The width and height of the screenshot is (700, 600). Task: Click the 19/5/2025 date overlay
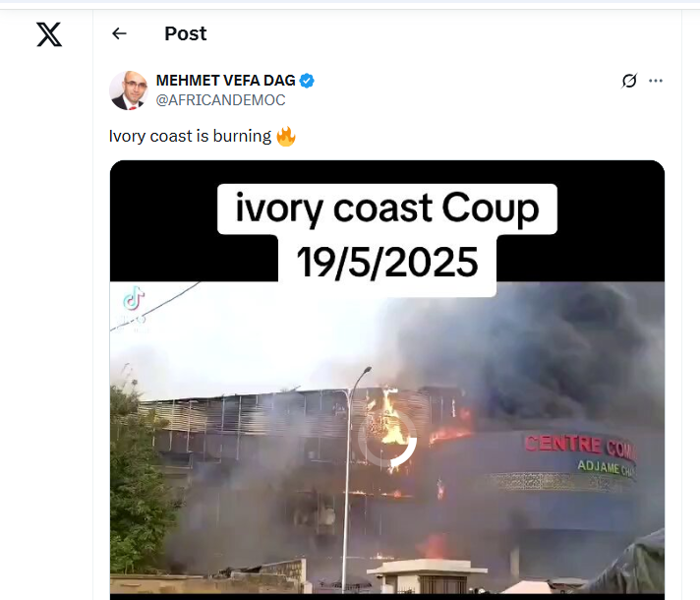[x=387, y=263]
